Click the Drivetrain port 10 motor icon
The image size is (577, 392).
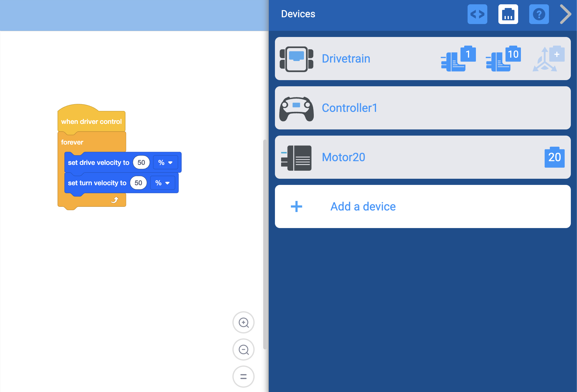pos(503,59)
